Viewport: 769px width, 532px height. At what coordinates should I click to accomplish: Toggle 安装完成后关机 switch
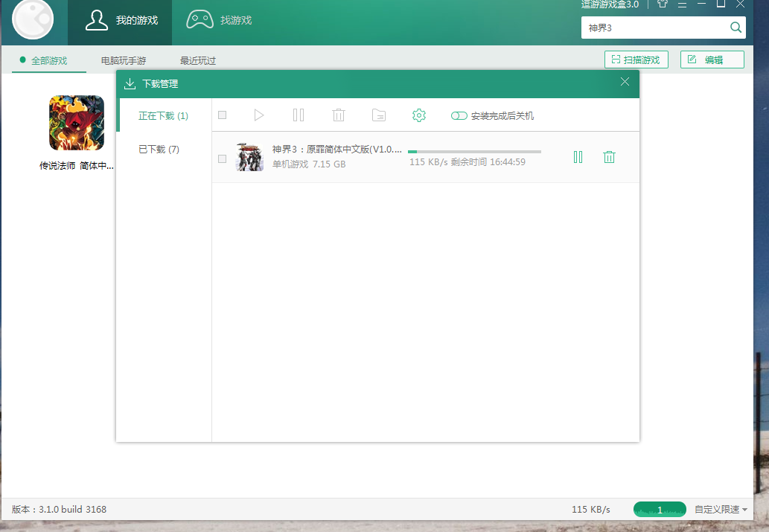[459, 116]
